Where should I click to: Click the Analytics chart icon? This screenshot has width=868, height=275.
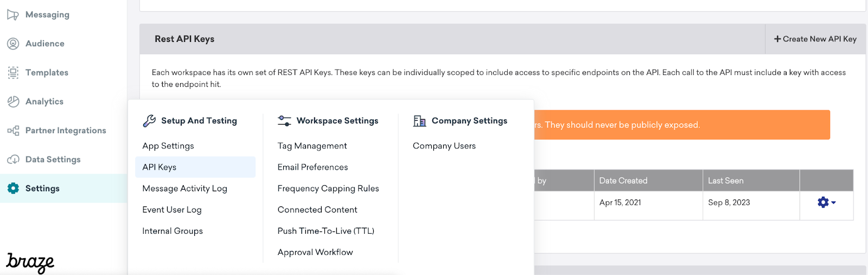tap(13, 102)
